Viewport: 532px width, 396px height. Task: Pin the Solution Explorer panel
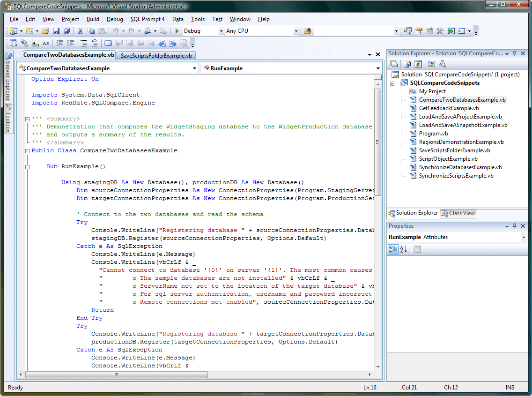(x=514, y=53)
